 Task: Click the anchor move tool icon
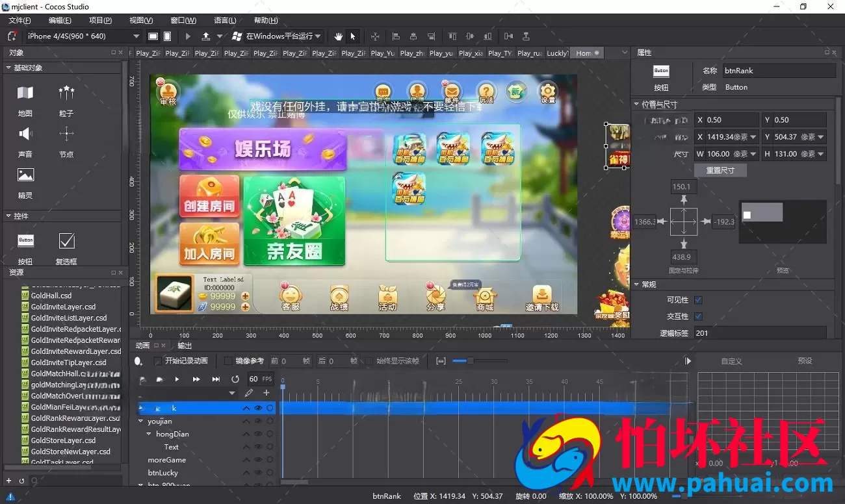375,36
